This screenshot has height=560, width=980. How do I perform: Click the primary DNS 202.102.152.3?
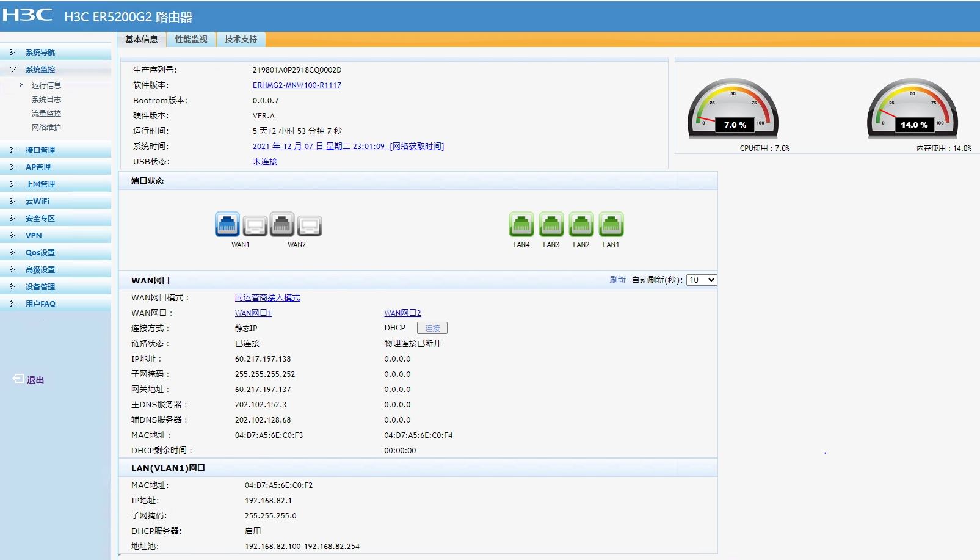pyautogui.click(x=261, y=404)
